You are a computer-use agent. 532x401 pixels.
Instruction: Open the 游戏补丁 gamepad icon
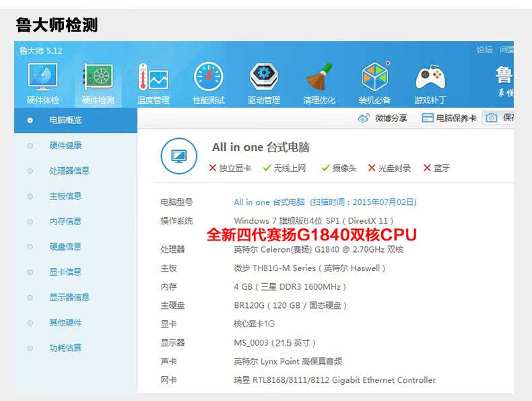pyautogui.click(x=430, y=77)
